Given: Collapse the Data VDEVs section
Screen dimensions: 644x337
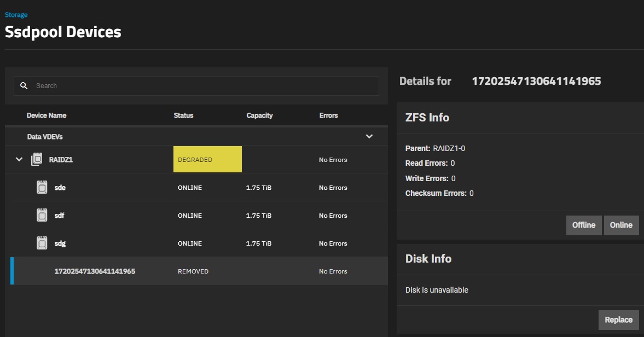Looking at the screenshot, I should pos(369,136).
